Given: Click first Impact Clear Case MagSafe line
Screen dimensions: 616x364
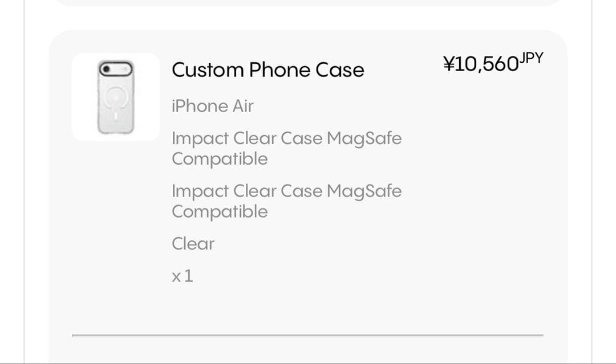Looking at the screenshot, I should click(x=286, y=148).
